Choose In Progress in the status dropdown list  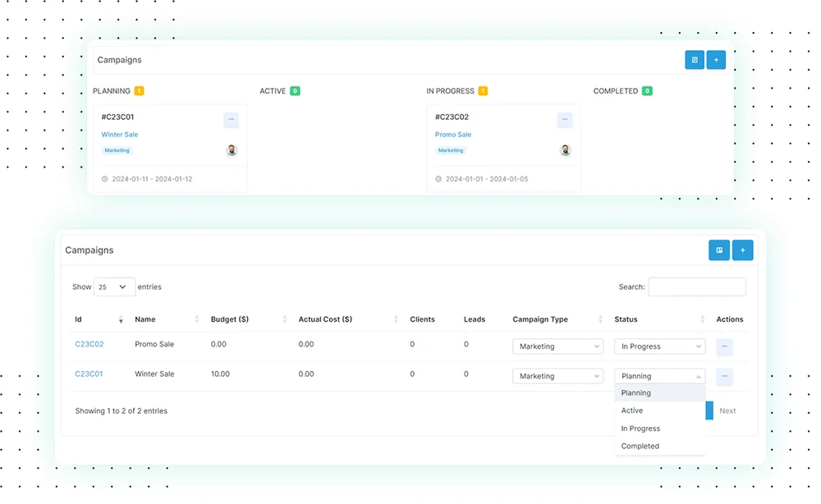(x=640, y=428)
